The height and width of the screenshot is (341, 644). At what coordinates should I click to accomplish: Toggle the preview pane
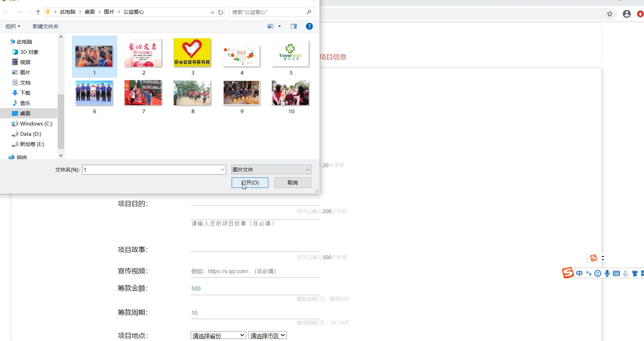[293, 26]
